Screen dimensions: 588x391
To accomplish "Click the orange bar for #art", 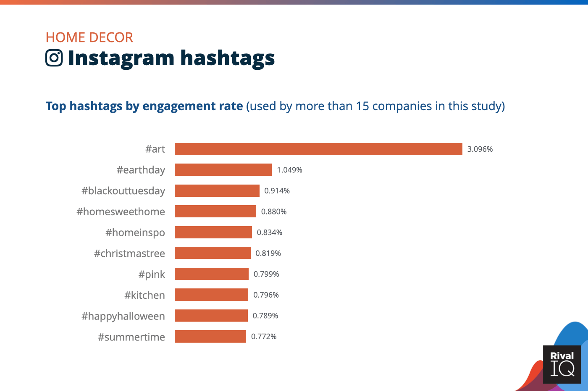I will click(x=318, y=149).
